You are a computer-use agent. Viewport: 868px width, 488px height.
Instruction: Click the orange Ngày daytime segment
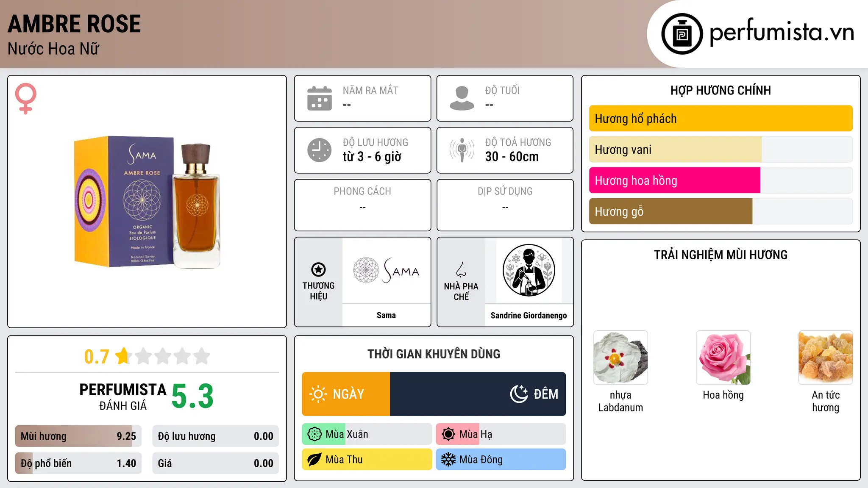click(x=346, y=394)
